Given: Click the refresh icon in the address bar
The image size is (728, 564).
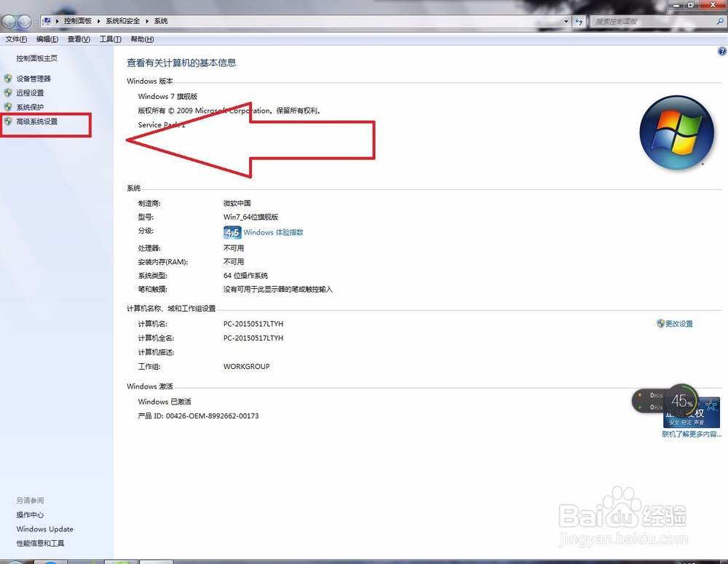Looking at the screenshot, I should click(x=578, y=21).
